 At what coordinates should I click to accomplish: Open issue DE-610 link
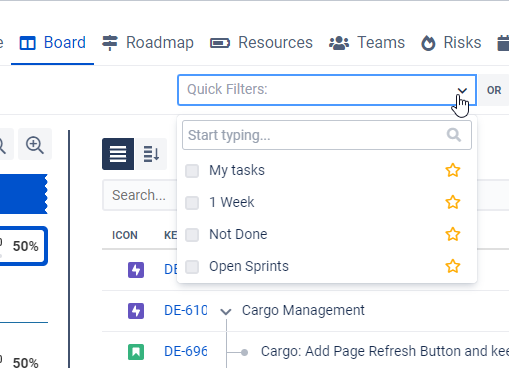[186, 310]
